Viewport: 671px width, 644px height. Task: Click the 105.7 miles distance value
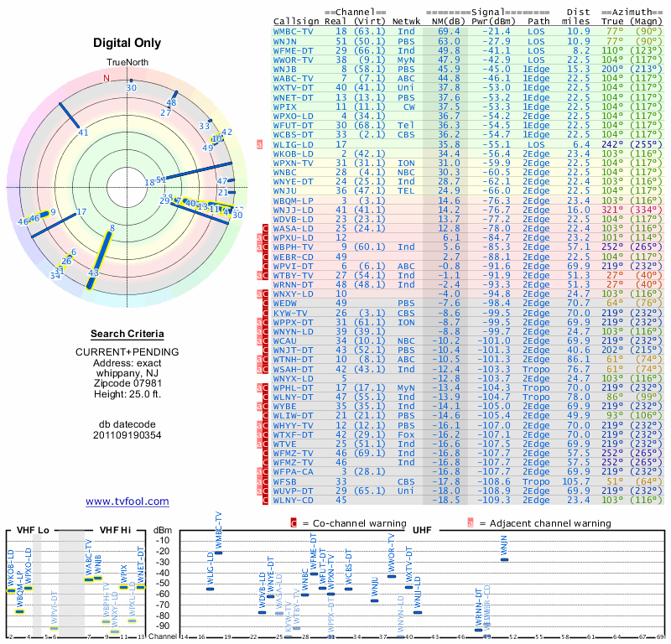click(576, 481)
